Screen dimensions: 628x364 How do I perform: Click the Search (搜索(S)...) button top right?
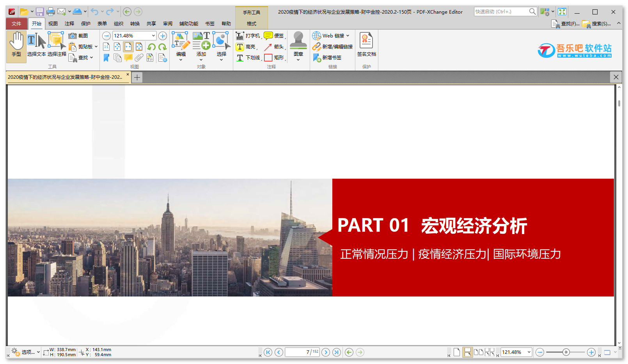(596, 24)
